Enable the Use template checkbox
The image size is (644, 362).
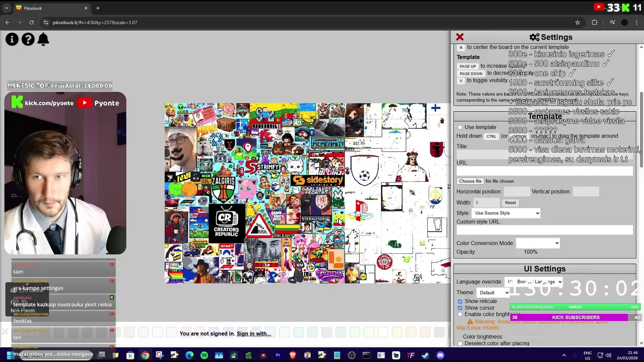(x=460, y=127)
